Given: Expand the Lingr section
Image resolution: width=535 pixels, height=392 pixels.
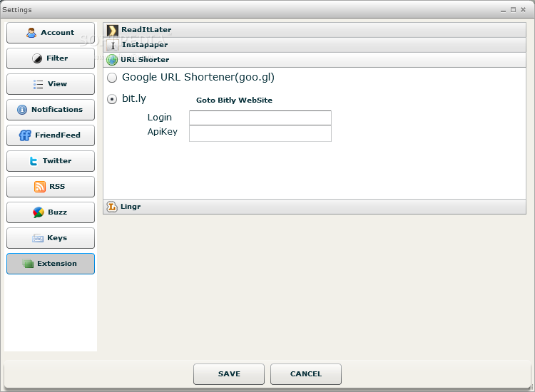Looking at the screenshot, I should pos(315,207).
